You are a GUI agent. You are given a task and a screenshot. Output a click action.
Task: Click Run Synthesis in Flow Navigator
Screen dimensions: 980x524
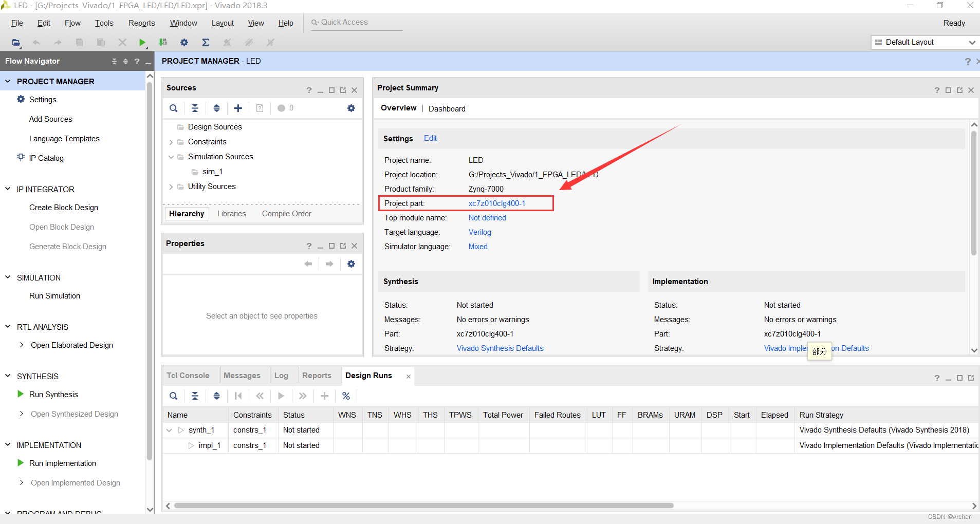point(53,395)
